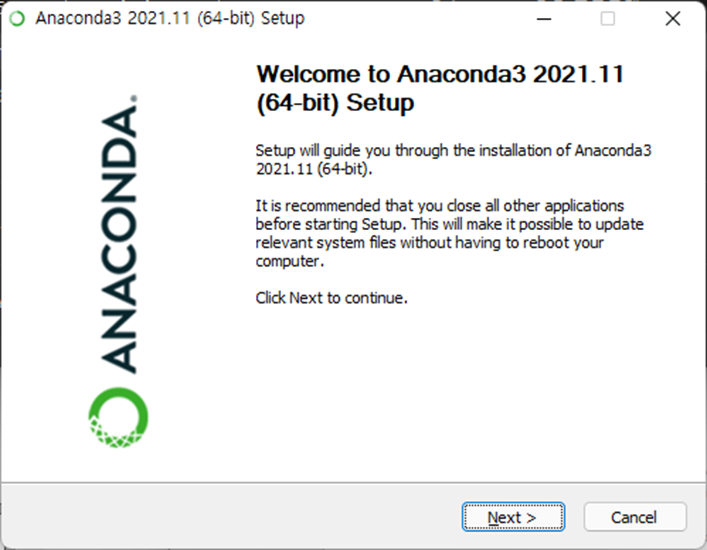The width and height of the screenshot is (707, 550).
Task: Click the window title 'Anaconda3 2021.11 (64-bit) Setup'
Action: pos(170,18)
